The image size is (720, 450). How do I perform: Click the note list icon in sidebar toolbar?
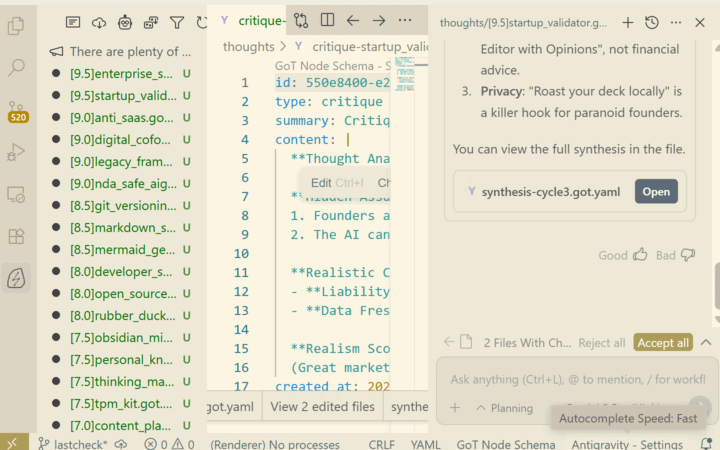pos(73,22)
